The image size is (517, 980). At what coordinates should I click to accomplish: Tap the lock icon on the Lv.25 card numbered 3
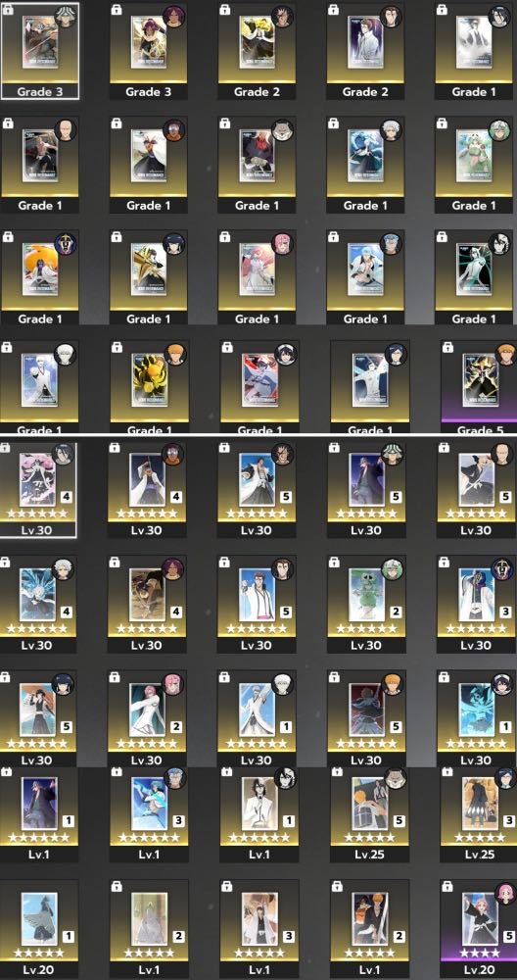click(x=447, y=773)
